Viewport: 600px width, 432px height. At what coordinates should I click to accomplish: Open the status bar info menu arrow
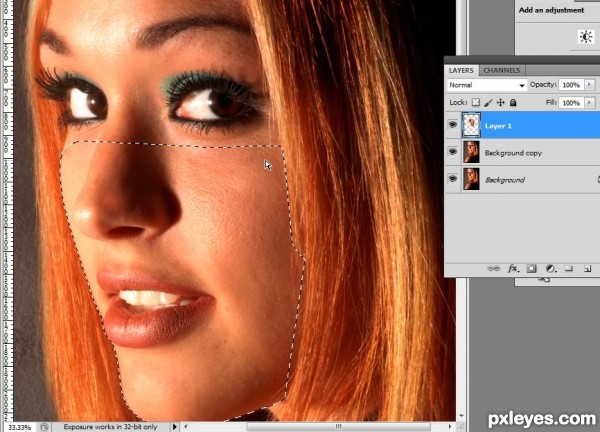[x=174, y=427]
